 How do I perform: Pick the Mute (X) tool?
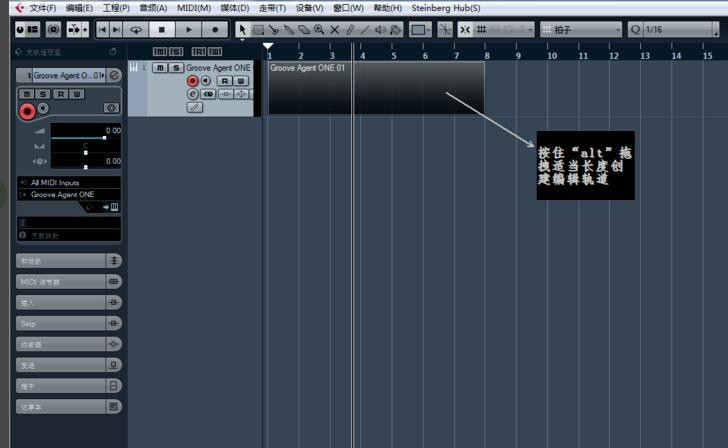pos(335,30)
